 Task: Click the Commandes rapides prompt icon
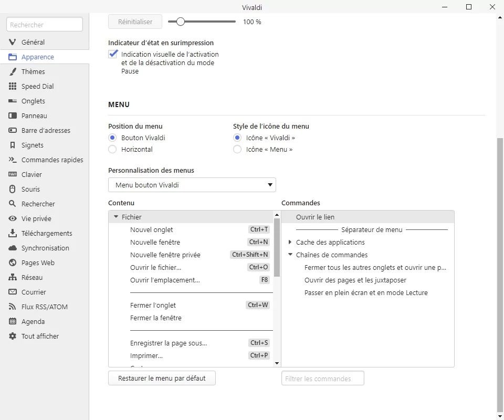tap(12, 160)
